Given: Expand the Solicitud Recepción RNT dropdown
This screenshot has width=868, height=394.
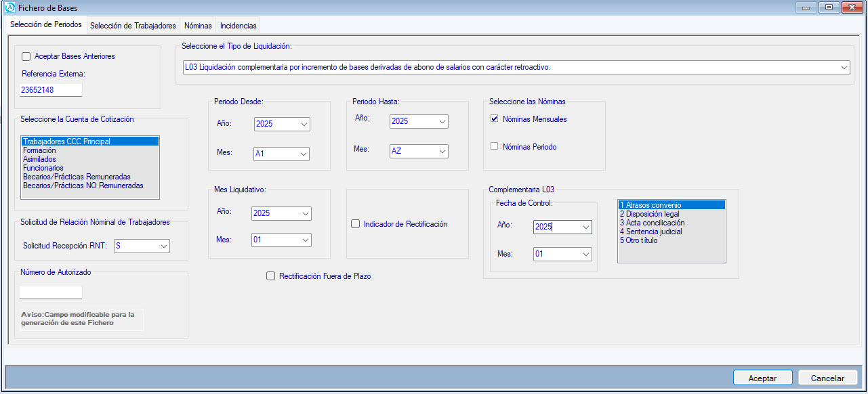Looking at the screenshot, I should 163,246.
